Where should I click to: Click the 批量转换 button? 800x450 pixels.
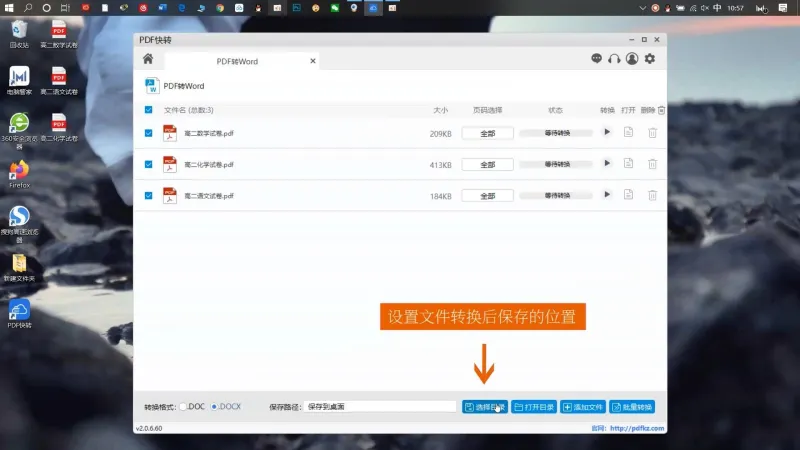632,407
